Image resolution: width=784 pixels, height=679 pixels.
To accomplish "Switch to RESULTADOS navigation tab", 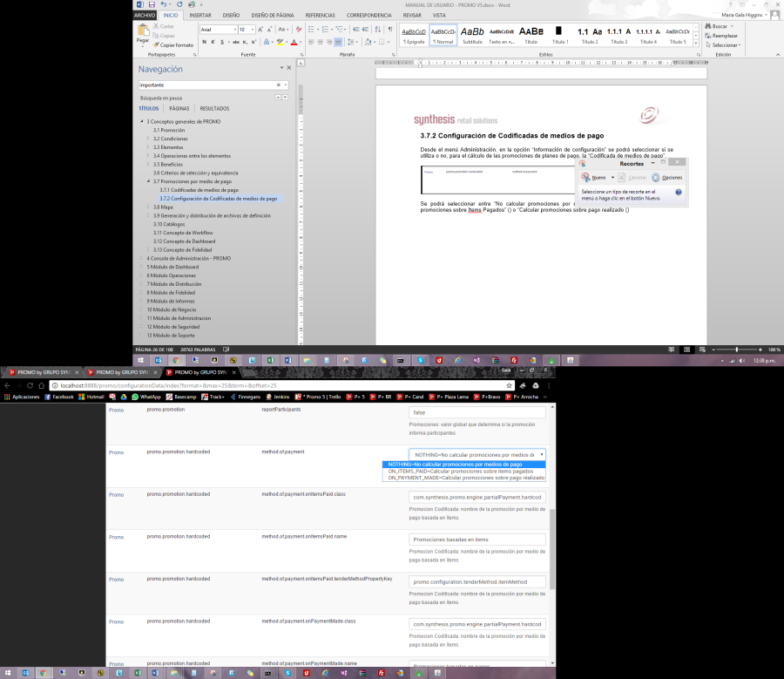I will 214,109.
